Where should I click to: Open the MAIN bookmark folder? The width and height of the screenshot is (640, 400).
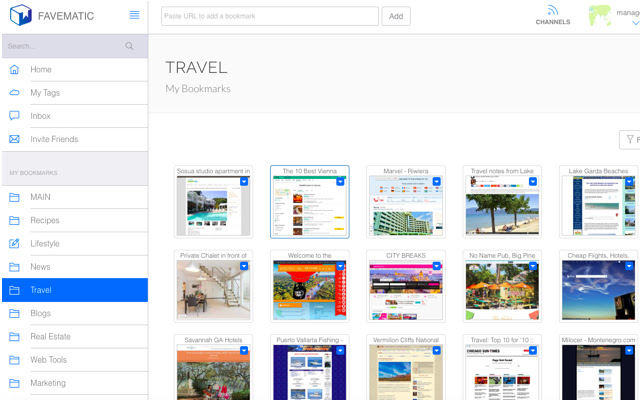[75, 197]
